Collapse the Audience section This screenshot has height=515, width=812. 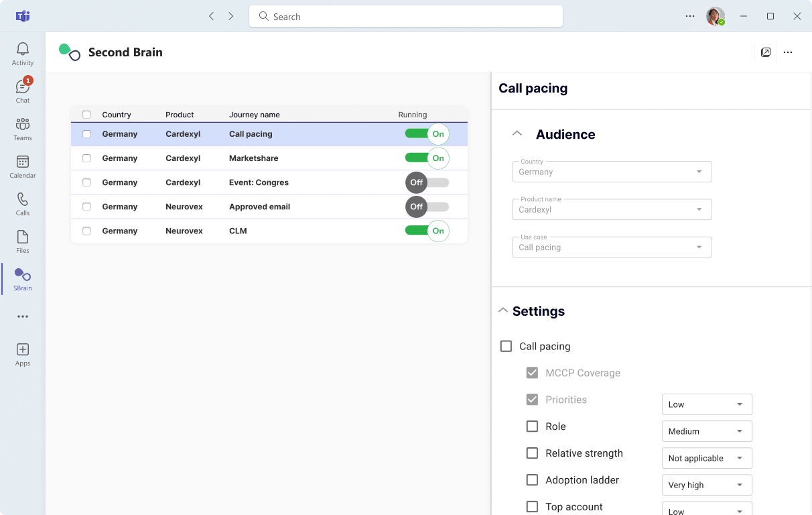(x=517, y=133)
